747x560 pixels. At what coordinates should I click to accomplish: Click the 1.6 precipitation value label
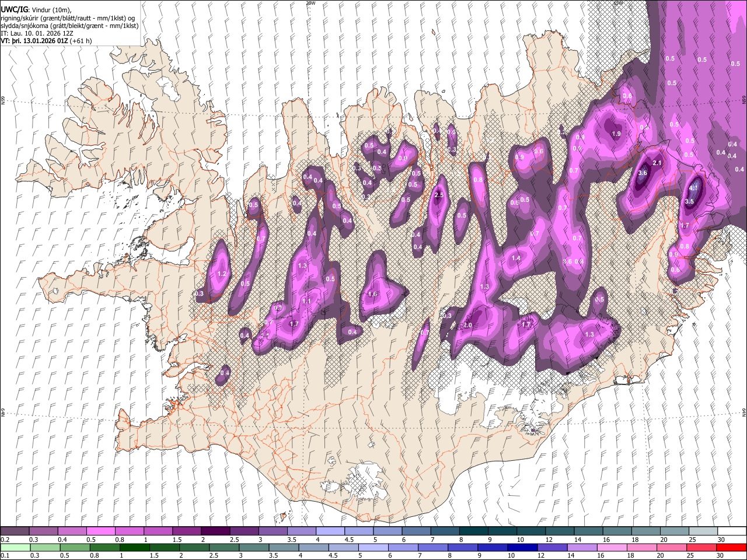point(372,294)
